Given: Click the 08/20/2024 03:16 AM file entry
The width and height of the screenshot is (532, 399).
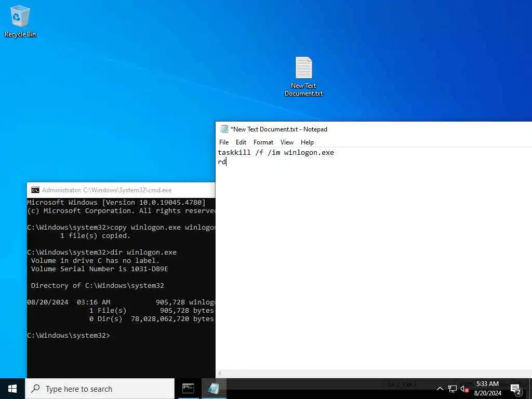Looking at the screenshot, I should click(121, 302).
